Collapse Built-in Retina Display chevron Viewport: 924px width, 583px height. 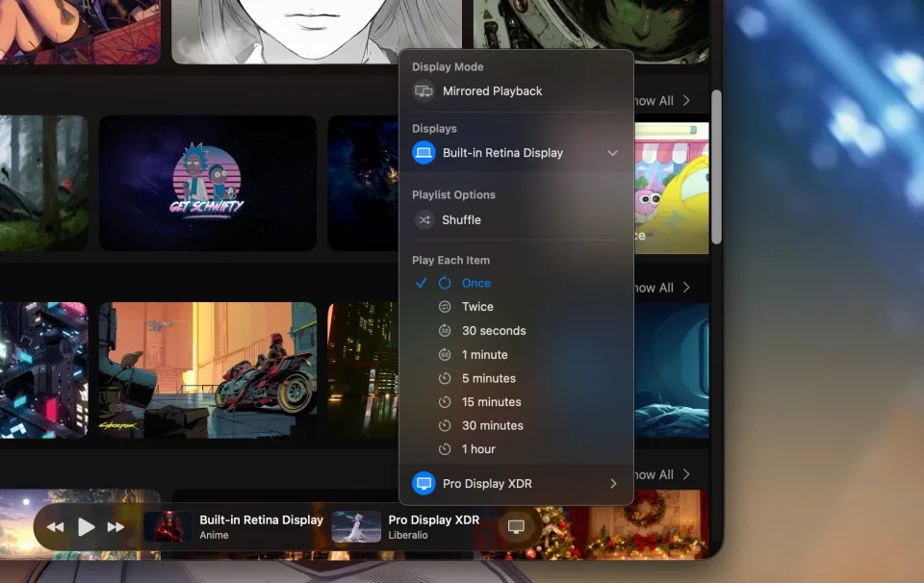coord(613,153)
